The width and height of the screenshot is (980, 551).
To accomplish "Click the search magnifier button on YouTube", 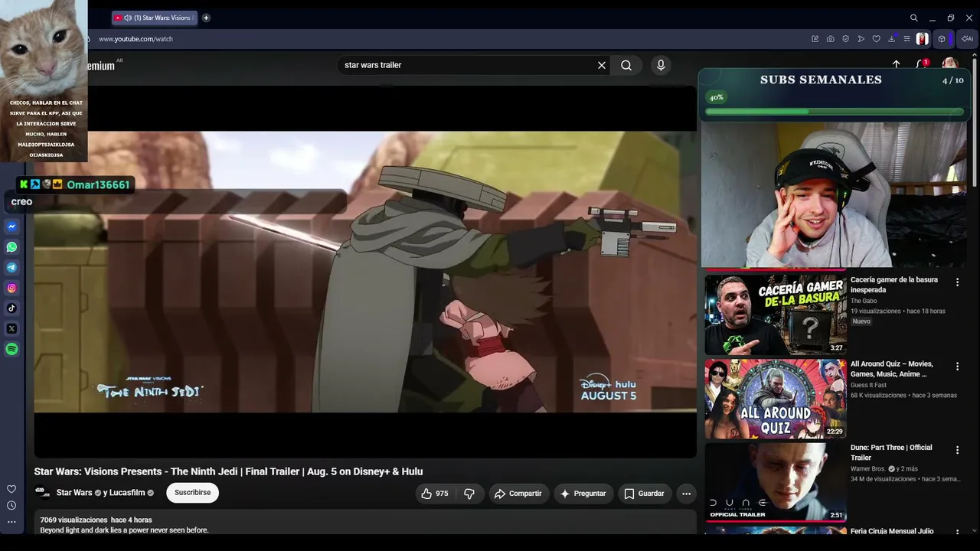I will [x=626, y=65].
